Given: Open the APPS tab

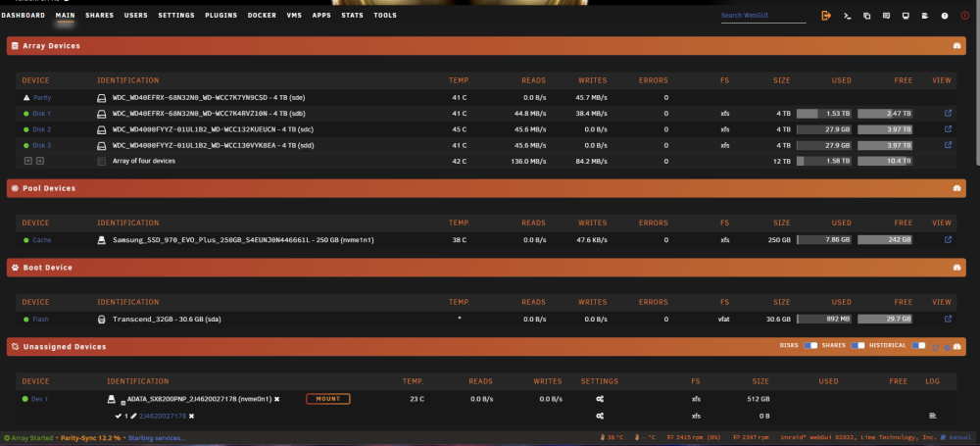Looking at the screenshot, I should pyautogui.click(x=321, y=15).
